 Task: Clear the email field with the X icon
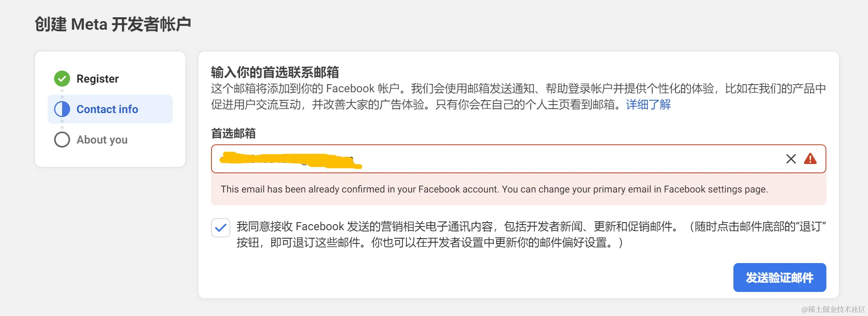pyautogui.click(x=791, y=159)
